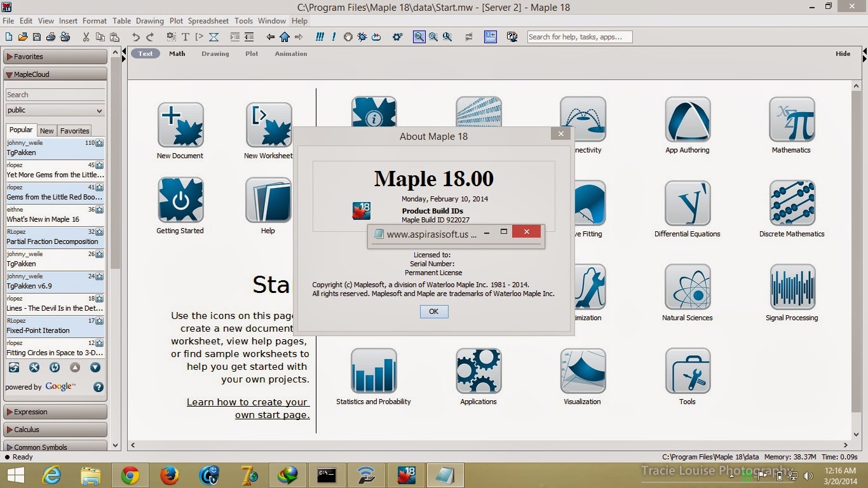Execute selection with the single ! icon
The image size is (868, 488).
click(334, 37)
